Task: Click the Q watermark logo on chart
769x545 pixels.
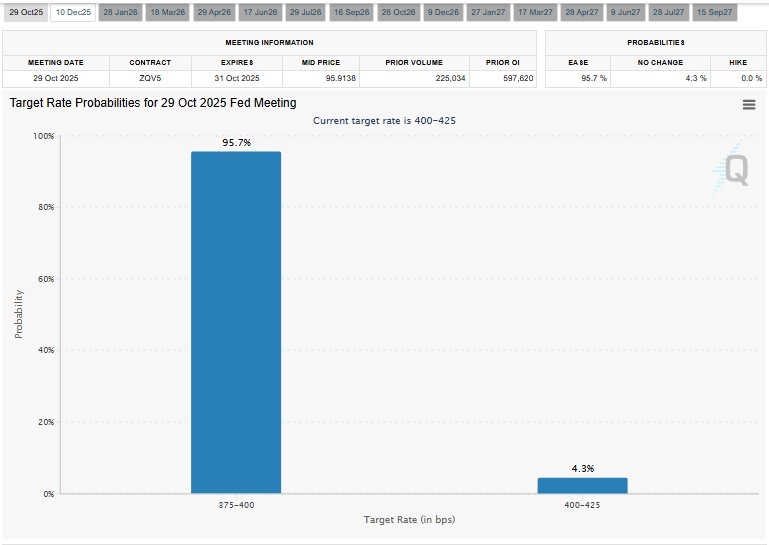Action: 735,169
